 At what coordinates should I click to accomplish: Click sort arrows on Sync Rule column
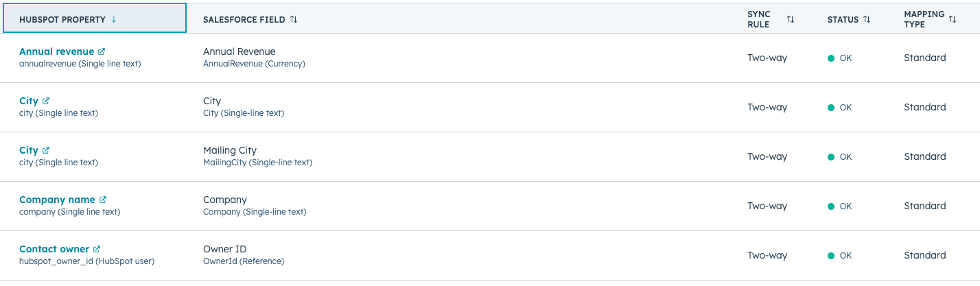pyautogui.click(x=791, y=19)
